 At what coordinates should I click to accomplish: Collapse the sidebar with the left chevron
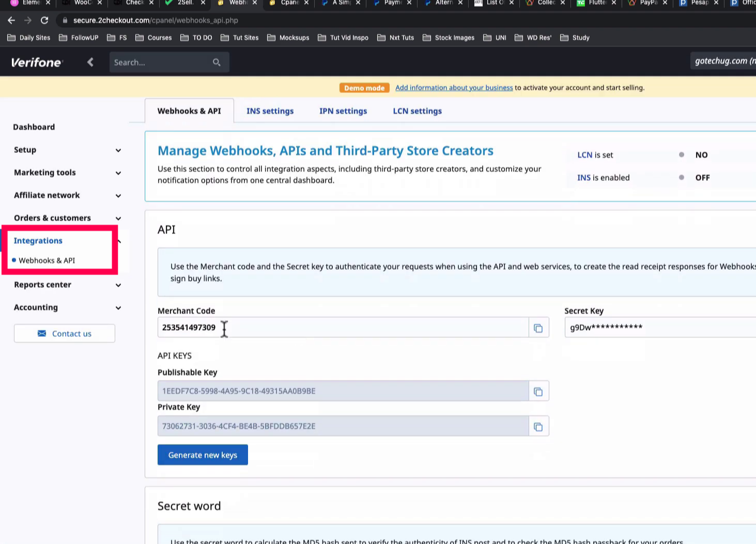tap(90, 62)
